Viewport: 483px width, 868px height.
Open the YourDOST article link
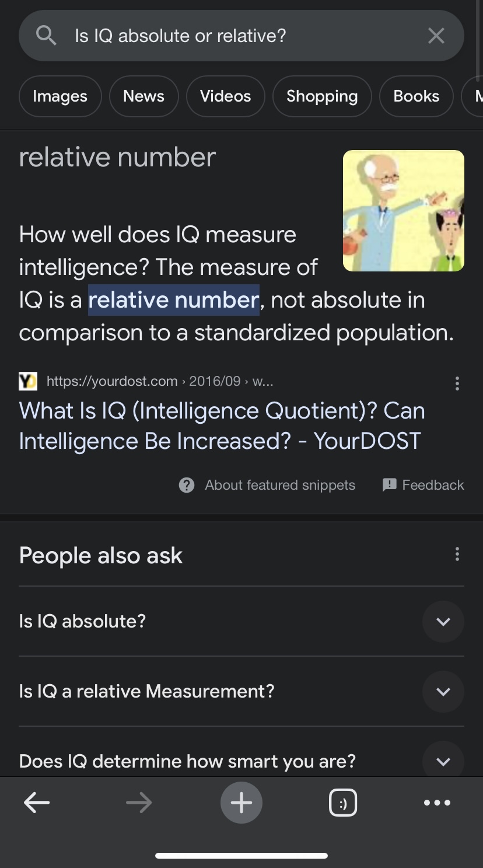(x=222, y=426)
